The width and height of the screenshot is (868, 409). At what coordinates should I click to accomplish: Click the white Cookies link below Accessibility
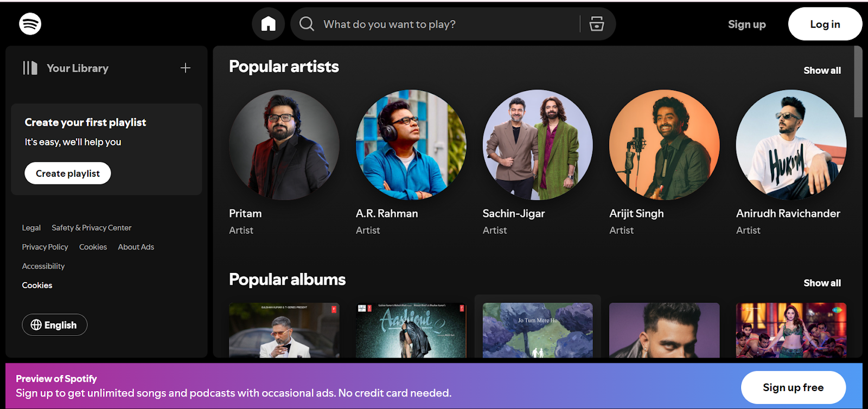(x=37, y=285)
